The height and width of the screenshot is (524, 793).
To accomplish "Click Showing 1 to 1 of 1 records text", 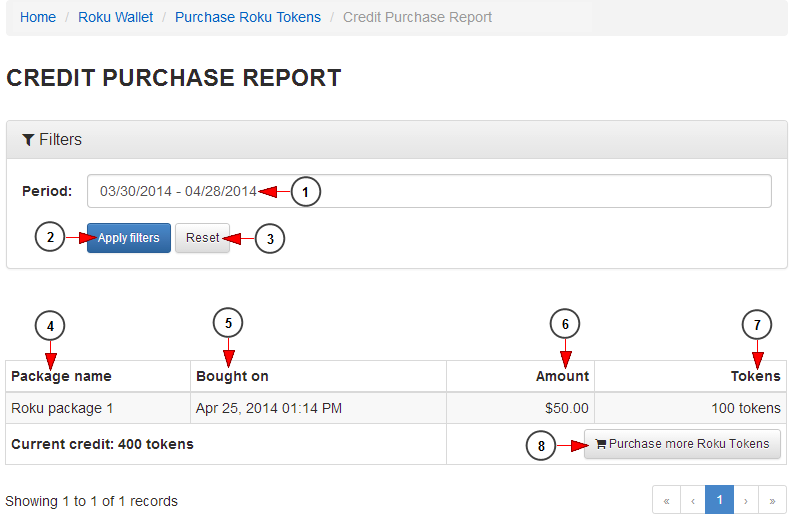I will [92, 501].
